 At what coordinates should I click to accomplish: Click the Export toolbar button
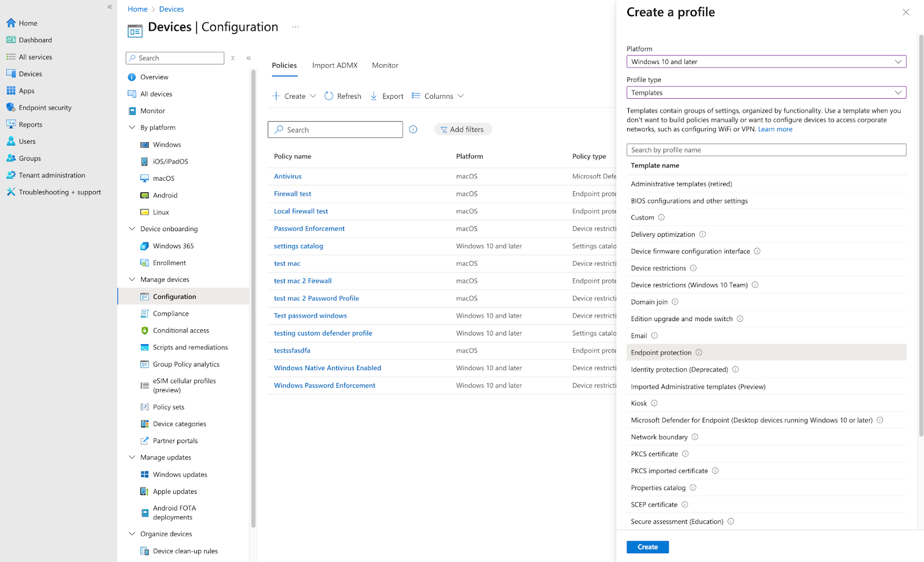point(387,96)
